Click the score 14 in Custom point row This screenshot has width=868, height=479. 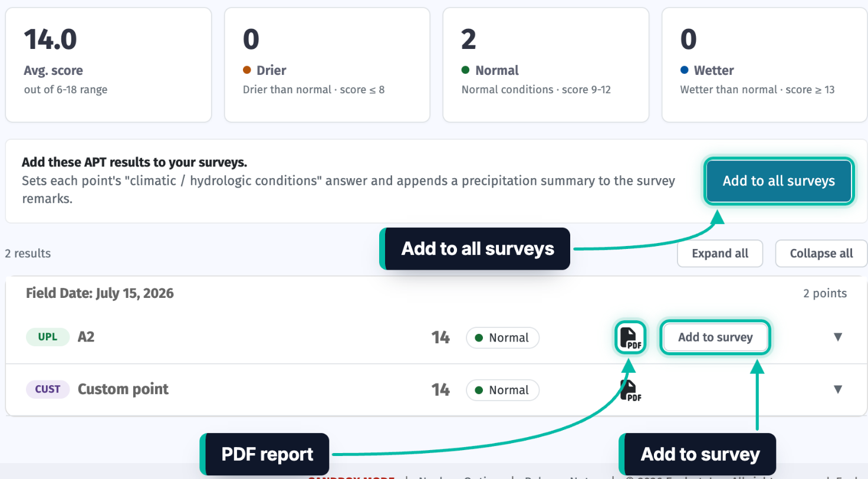pyautogui.click(x=440, y=389)
